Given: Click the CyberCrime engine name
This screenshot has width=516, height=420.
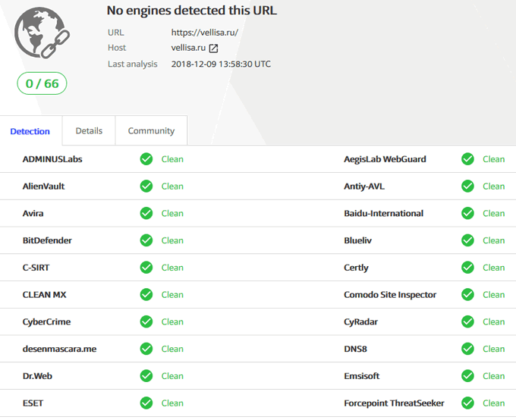Looking at the screenshot, I should coord(46,322).
